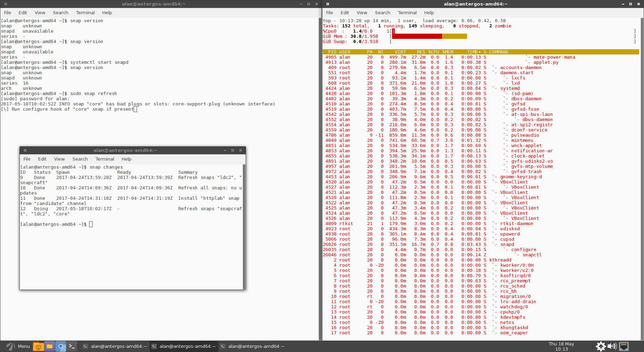The height and width of the screenshot is (352, 644).
Task: Click the scrollbar of the top process terminal
Action: click(x=642, y=173)
